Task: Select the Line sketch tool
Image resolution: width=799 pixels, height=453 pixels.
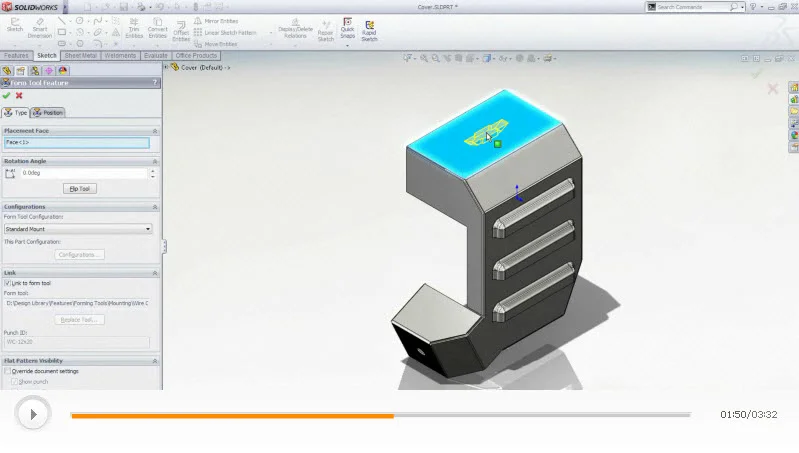Action: (61, 21)
